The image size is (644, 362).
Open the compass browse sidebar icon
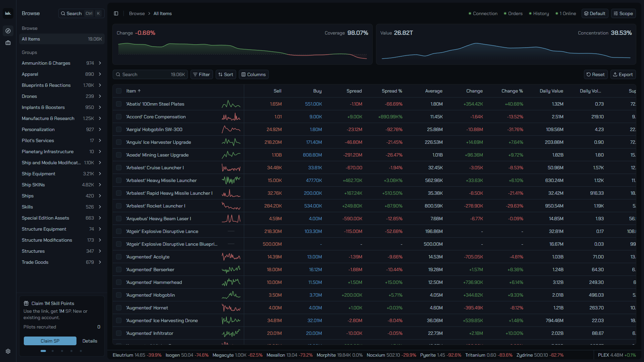pos(8,31)
